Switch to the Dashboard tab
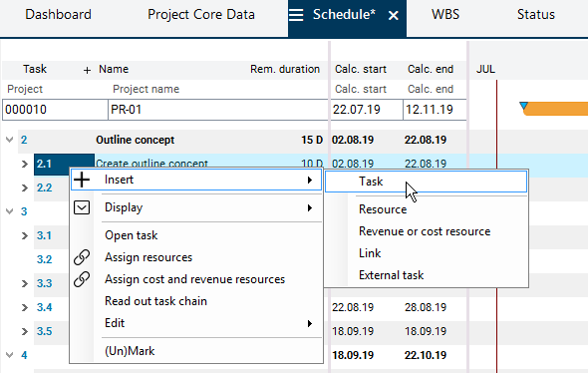The height and width of the screenshot is (373, 588). tap(58, 15)
